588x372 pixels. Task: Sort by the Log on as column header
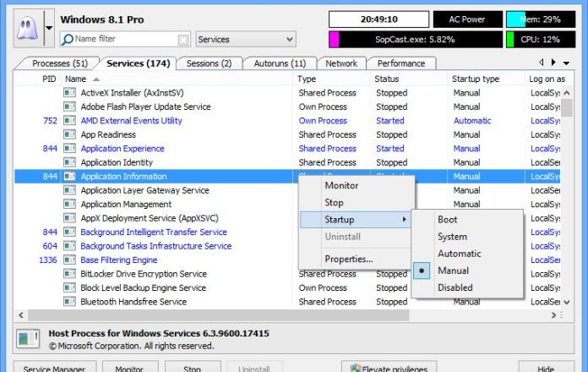click(x=547, y=79)
